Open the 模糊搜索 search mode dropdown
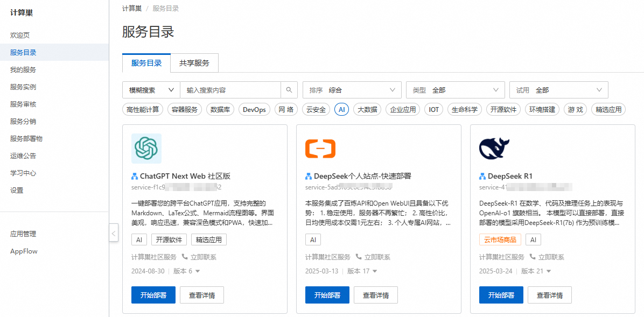This screenshot has height=317, width=644. (151, 90)
